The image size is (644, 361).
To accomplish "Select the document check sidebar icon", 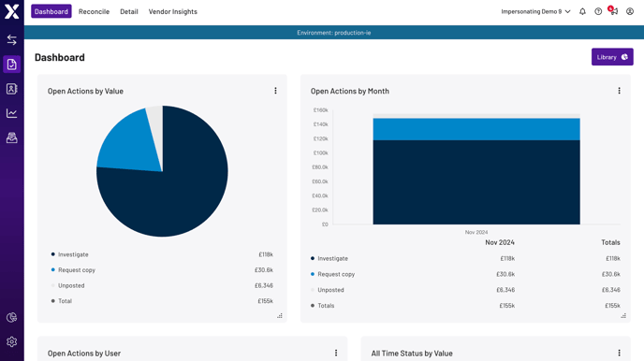I will click(x=11, y=65).
